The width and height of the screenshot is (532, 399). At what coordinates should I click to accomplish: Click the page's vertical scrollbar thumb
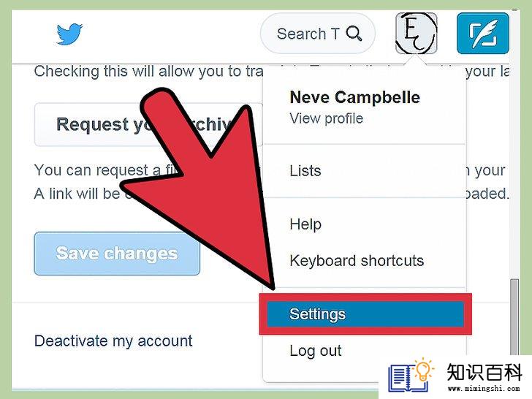pyautogui.click(x=514, y=317)
